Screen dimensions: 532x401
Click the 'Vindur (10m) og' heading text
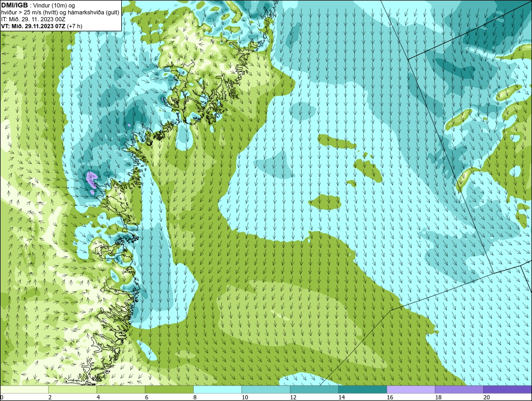[x=54, y=5]
